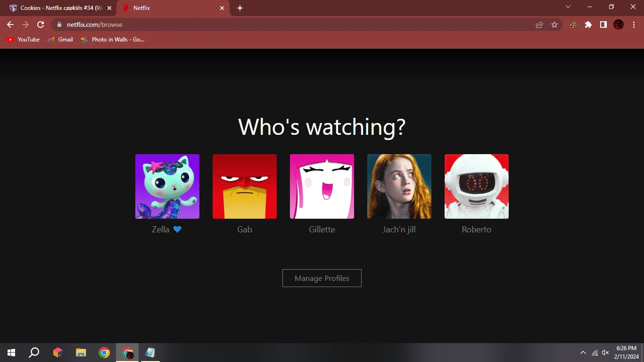Reload the Netflix page
The width and height of the screenshot is (644, 362).
click(x=41, y=25)
